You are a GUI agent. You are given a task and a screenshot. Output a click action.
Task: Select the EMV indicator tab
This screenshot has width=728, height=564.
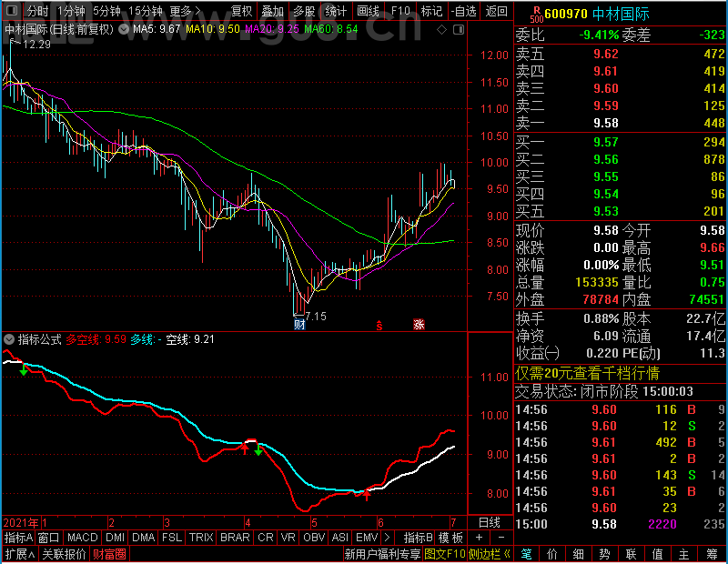tap(367, 538)
